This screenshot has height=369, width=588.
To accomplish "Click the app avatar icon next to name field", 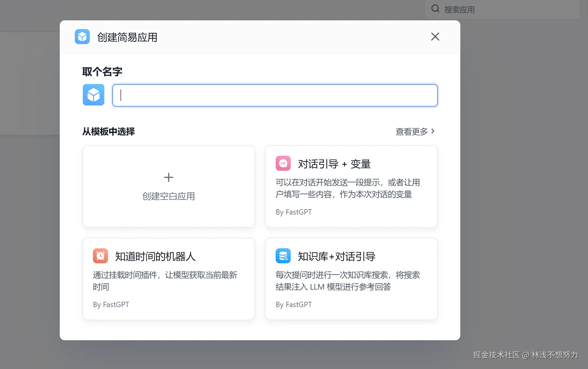I will (93, 95).
